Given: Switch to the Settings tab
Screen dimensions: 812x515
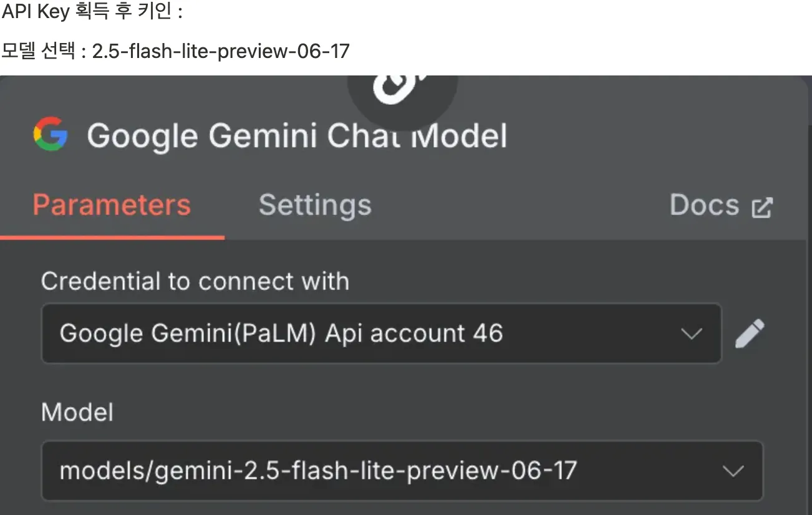Looking at the screenshot, I should point(314,205).
